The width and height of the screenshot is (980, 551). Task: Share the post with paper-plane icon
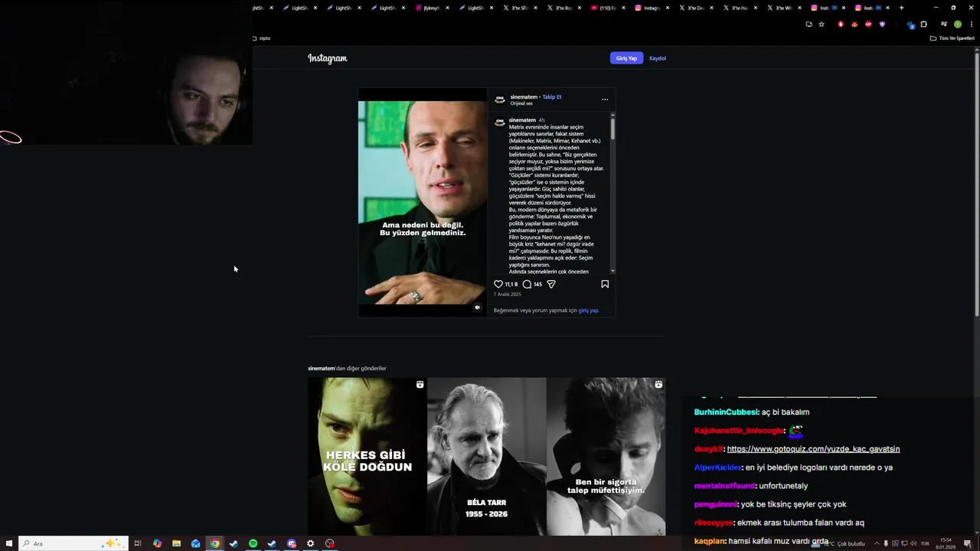point(551,284)
